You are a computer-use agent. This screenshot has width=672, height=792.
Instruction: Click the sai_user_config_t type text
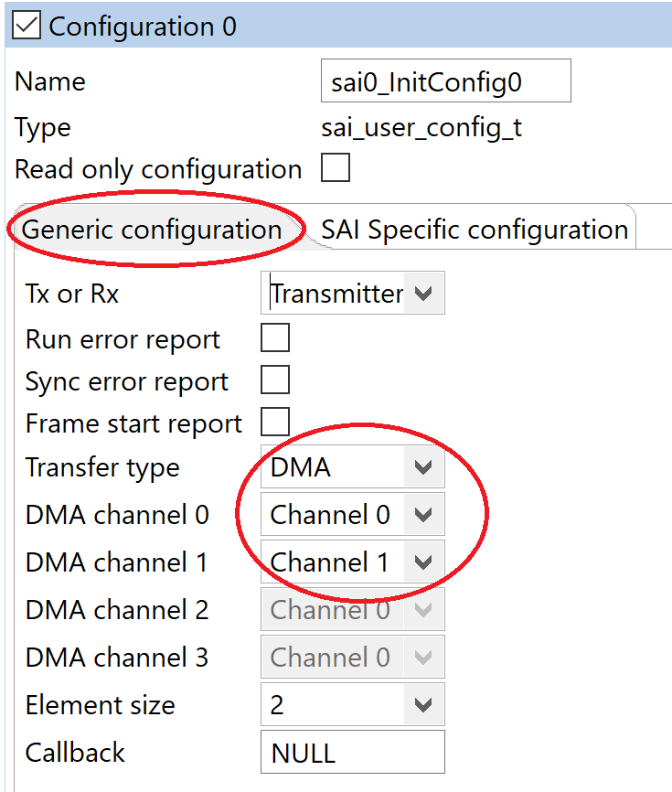(421, 127)
